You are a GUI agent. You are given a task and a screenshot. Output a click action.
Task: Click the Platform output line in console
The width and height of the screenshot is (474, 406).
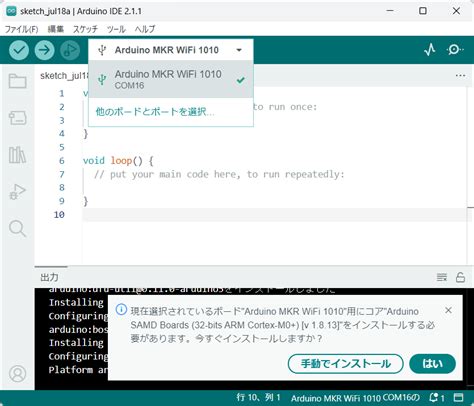(78, 370)
